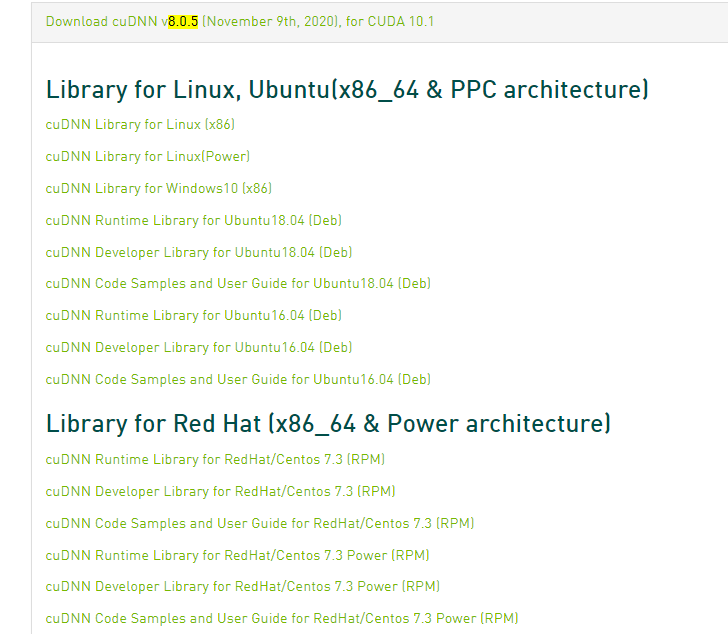
Task: Collapse the Download cuDNN v8.0.5 for CUDA 10.1 header
Action: click(x=240, y=21)
